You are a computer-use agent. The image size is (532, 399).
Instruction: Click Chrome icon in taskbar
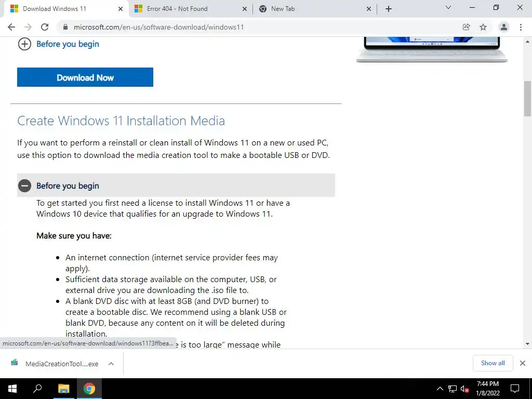tap(89, 389)
